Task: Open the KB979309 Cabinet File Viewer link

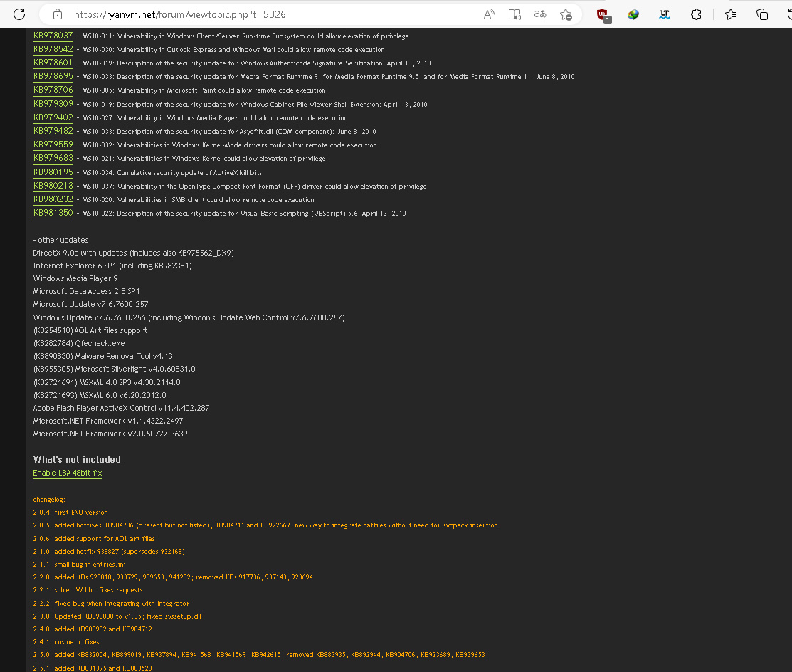Action: click(53, 104)
